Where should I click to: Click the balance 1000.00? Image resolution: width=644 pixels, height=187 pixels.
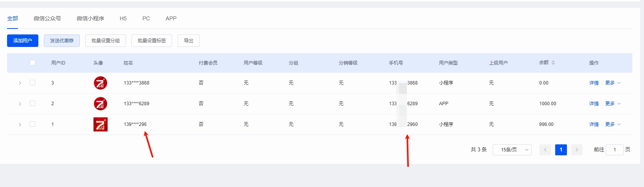548,104
